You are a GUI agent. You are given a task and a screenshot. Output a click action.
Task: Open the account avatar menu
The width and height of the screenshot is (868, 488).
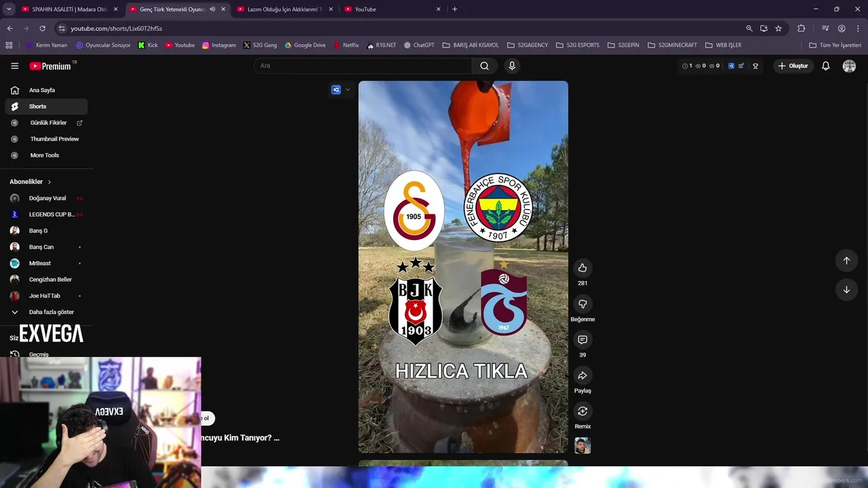coord(849,66)
